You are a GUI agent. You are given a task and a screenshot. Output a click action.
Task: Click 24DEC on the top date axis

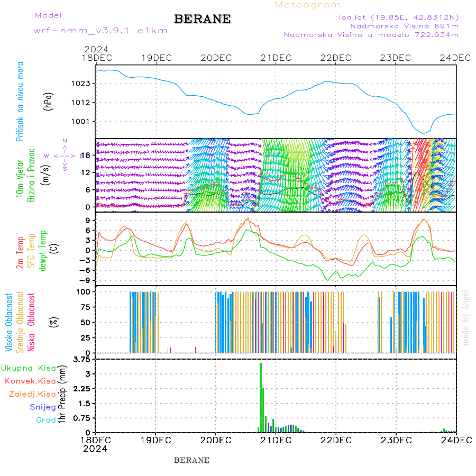(455, 58)
